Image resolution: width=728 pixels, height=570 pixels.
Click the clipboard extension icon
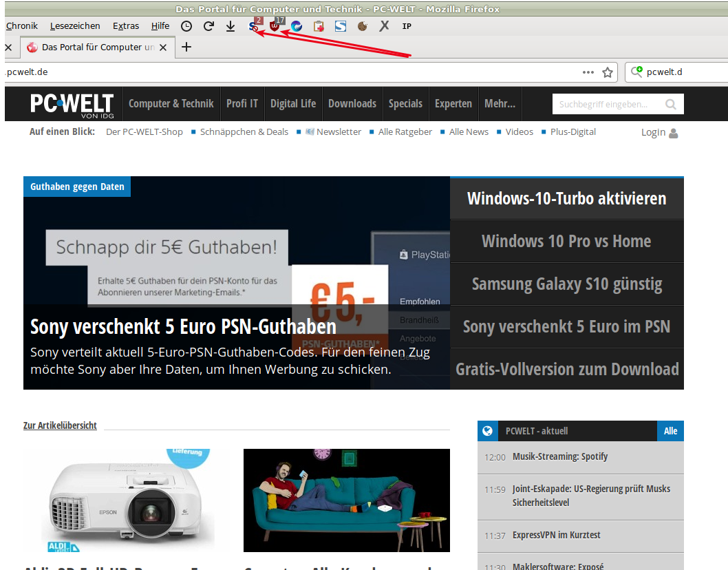(319, 26)
